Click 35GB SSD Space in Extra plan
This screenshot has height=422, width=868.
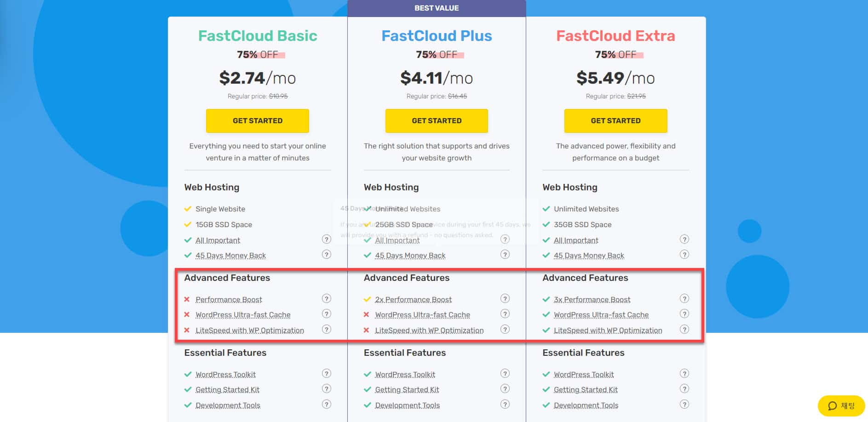[x=582, y=224]
